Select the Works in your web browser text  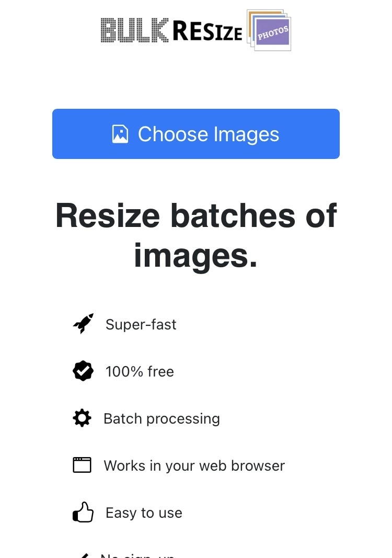[194, 466]
